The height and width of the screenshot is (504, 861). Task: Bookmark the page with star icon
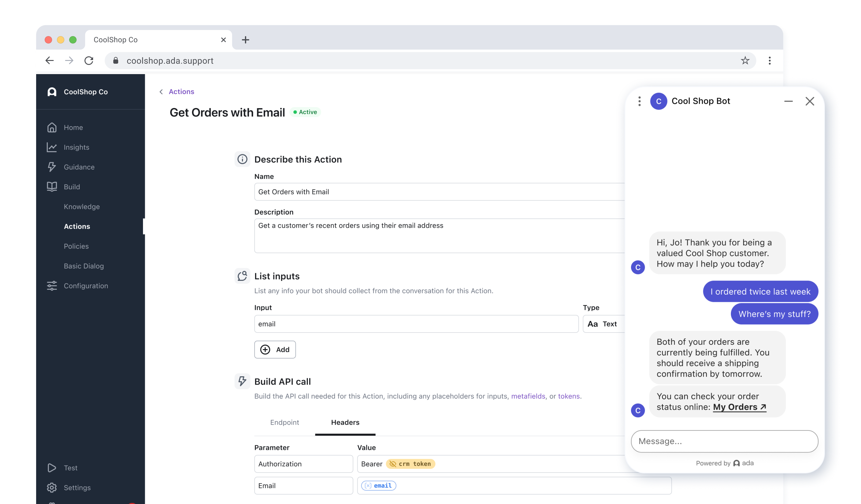[x=745, y=61]
